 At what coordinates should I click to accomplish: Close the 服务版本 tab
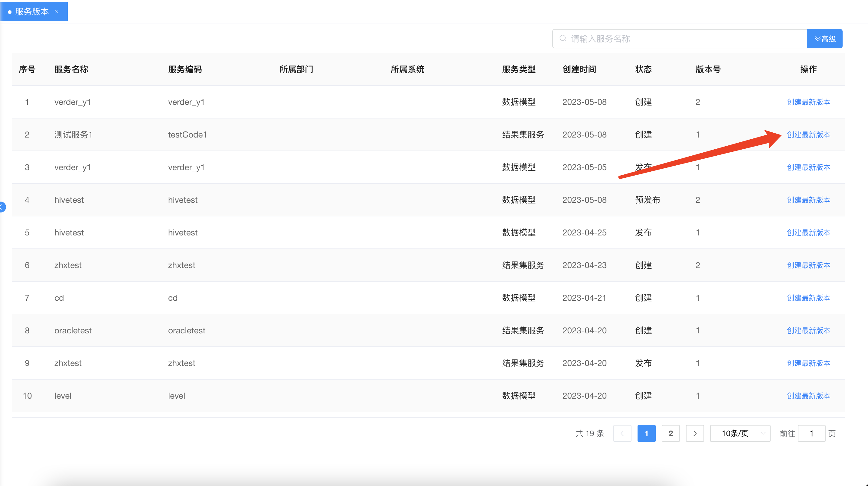coord(56,11)
